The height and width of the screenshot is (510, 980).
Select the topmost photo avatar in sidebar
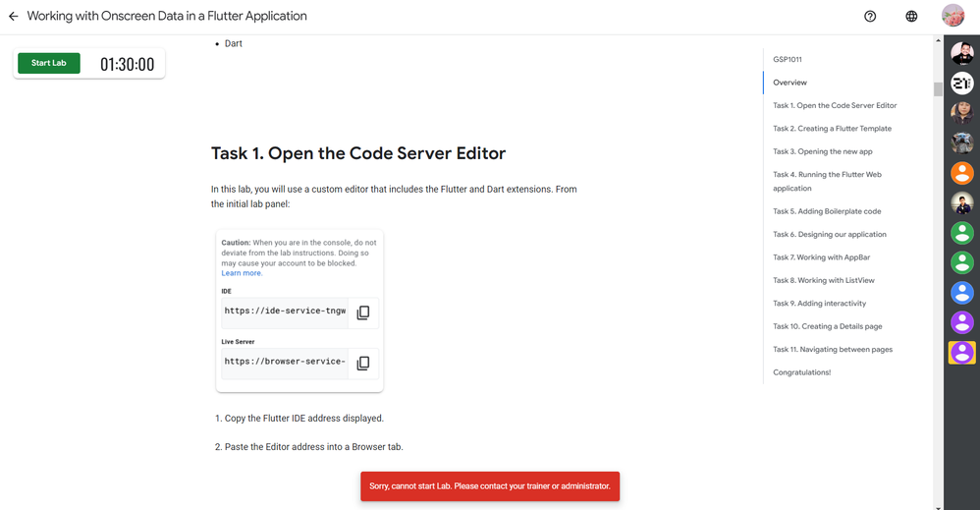tap(962, 53)
